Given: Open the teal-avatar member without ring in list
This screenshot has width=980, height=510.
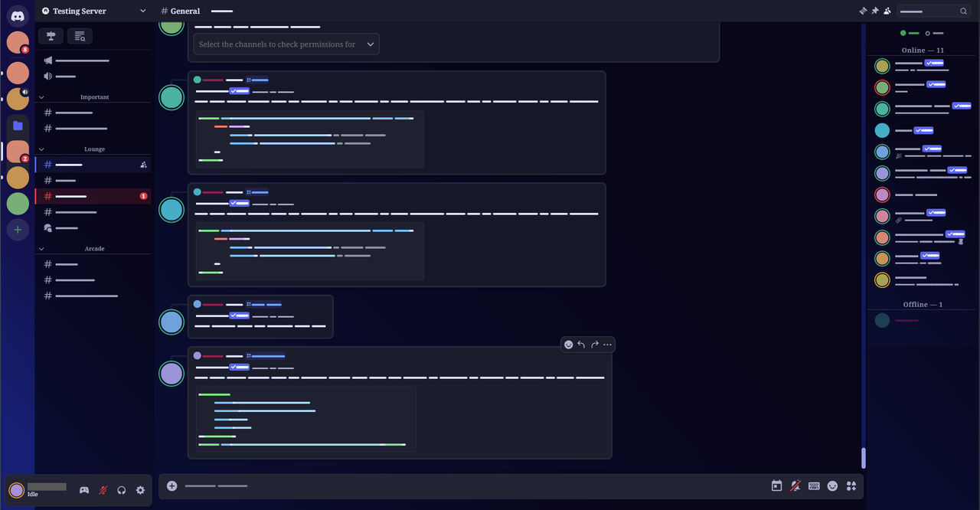Looking at the screenshot, I should [x=923, y=130].
